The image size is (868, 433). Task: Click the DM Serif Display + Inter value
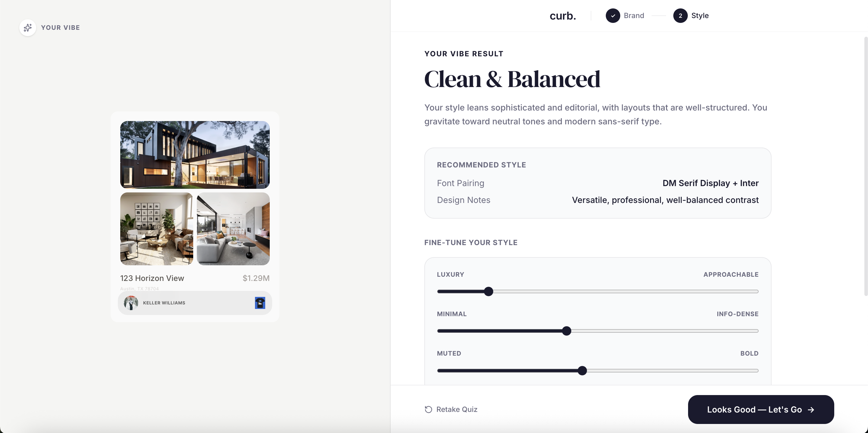pyautogui.click(x=710, y=183)
